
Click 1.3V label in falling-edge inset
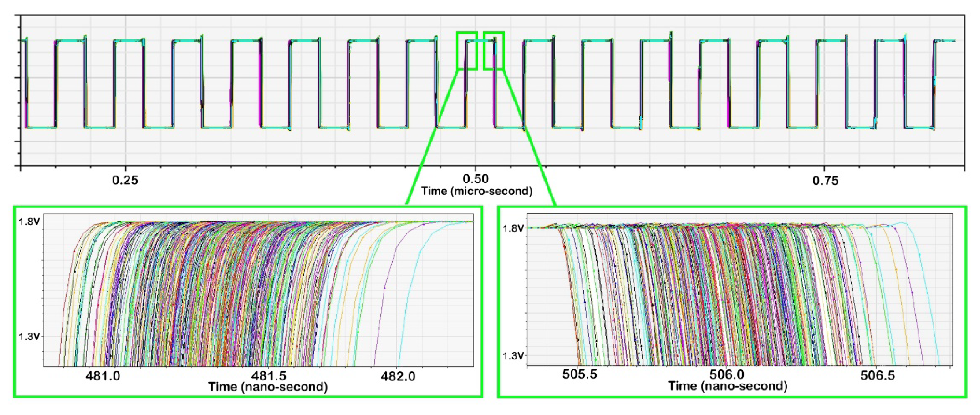coord(514,356)
